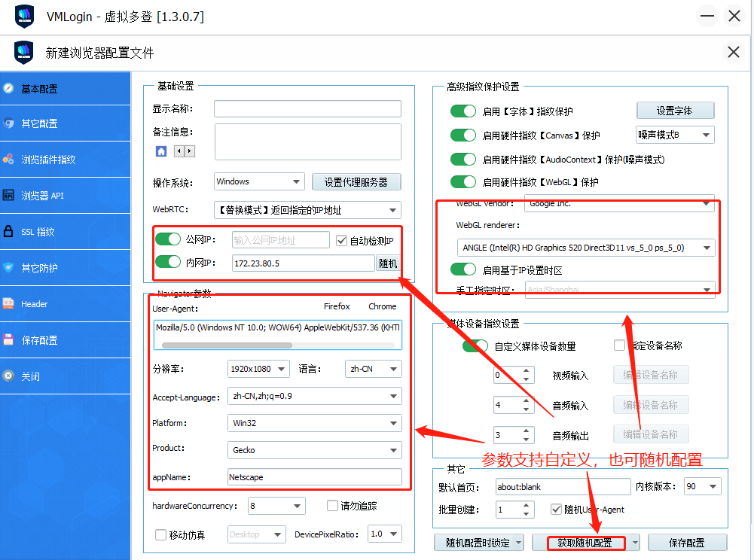The image size is (754, 560).
Task: Click the right arrow under 备注信息
Action: [190, 151]
